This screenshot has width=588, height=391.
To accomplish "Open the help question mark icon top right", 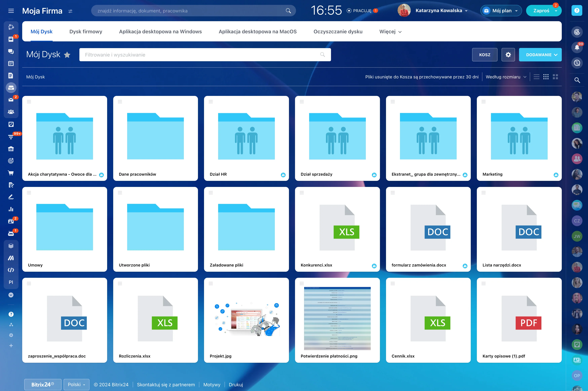I will coord(577,10).
